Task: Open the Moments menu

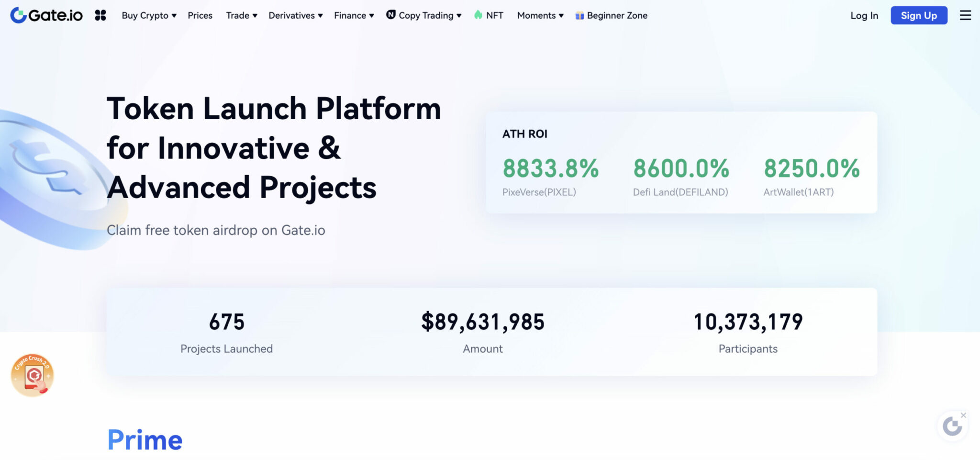Action: point(540,15)
